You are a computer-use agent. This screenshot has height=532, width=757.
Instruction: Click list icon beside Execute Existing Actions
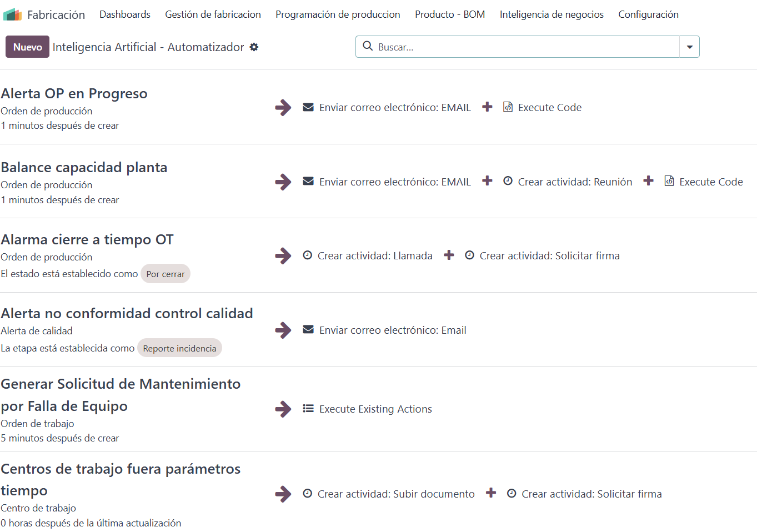[x=308, y=409]
